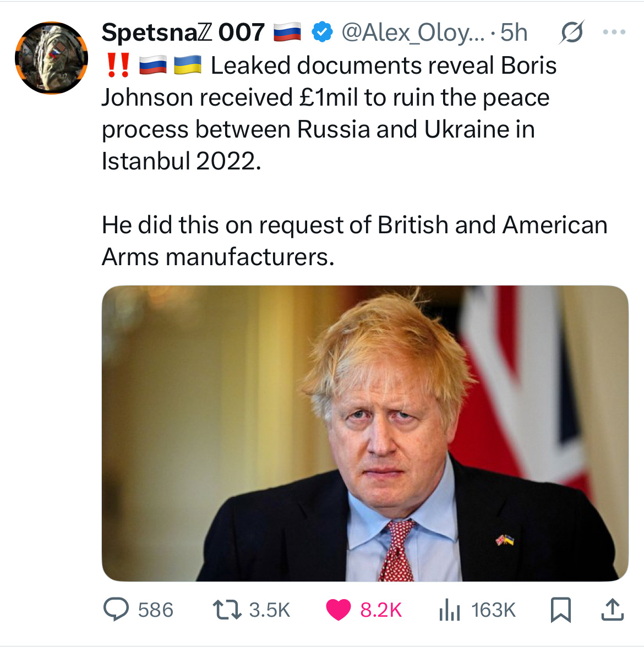Click the 5h post timestamp

click(514, 32)
